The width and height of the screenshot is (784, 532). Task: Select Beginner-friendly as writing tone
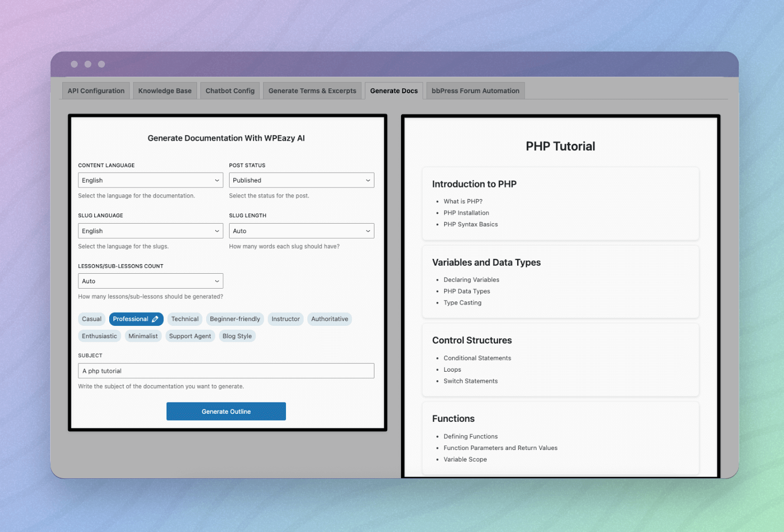coord(235,318)
